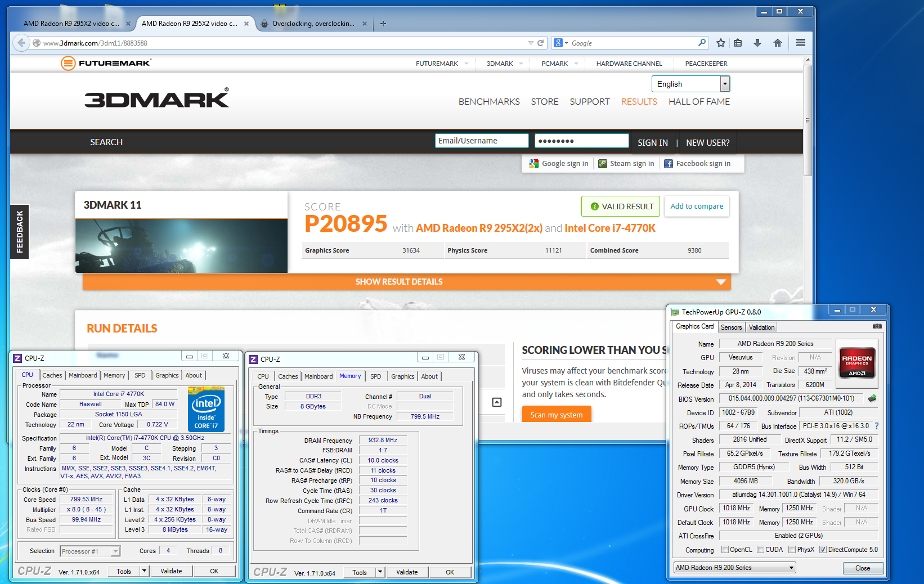Click the NEW USER? link
924x584 pixels.
point(708,143)
